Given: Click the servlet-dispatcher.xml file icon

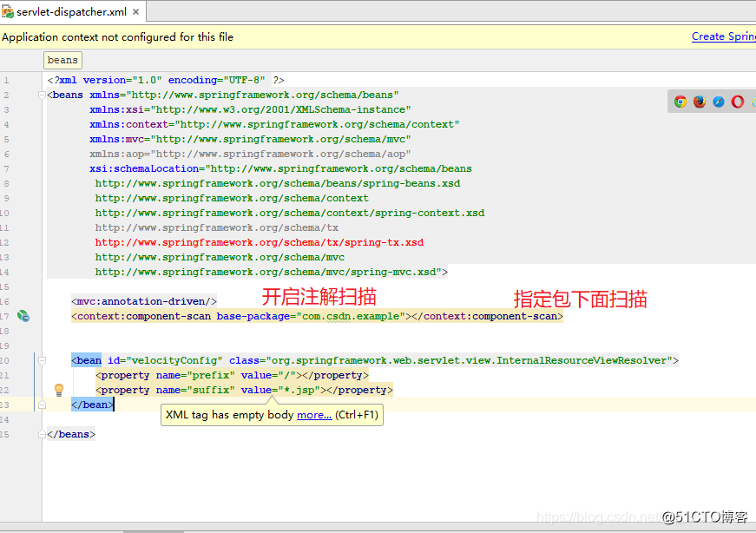Looking at the screenshot, I should [x=7, y=11].
